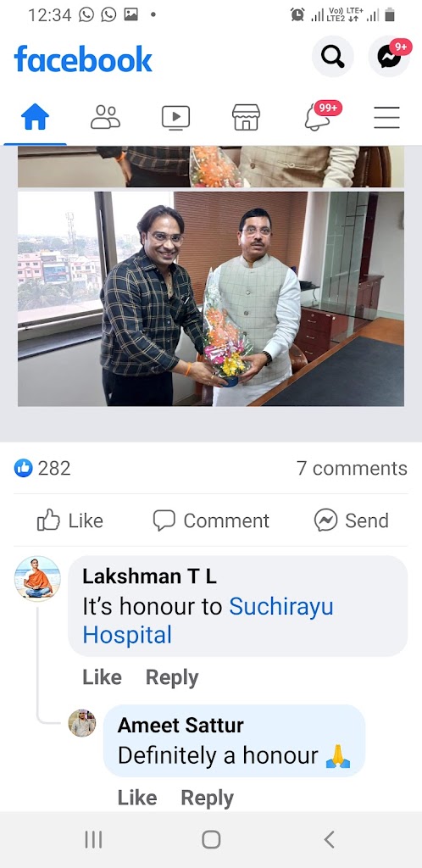
Task: Open Facebook search
Action: (332, 57)
